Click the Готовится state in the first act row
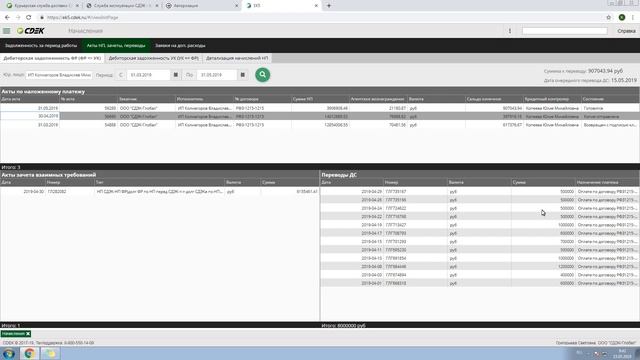640x360 pixels. pyautogui.click(x=593, y=108)
